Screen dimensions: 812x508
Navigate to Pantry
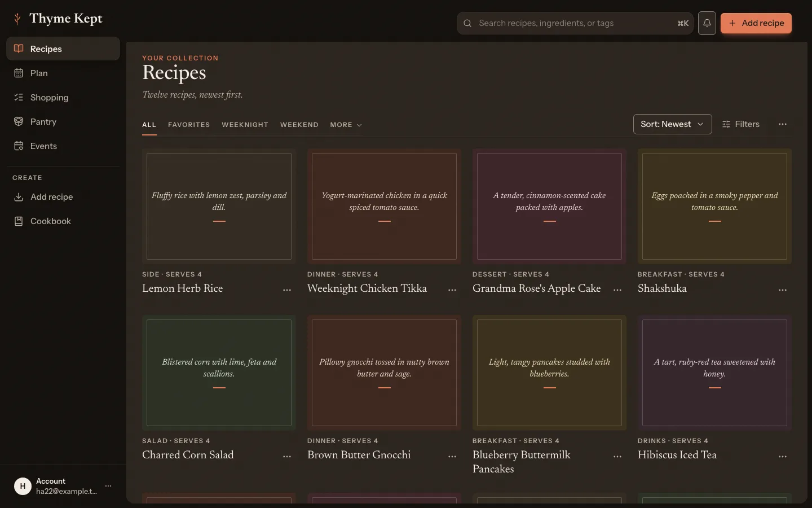pos(63,122)
